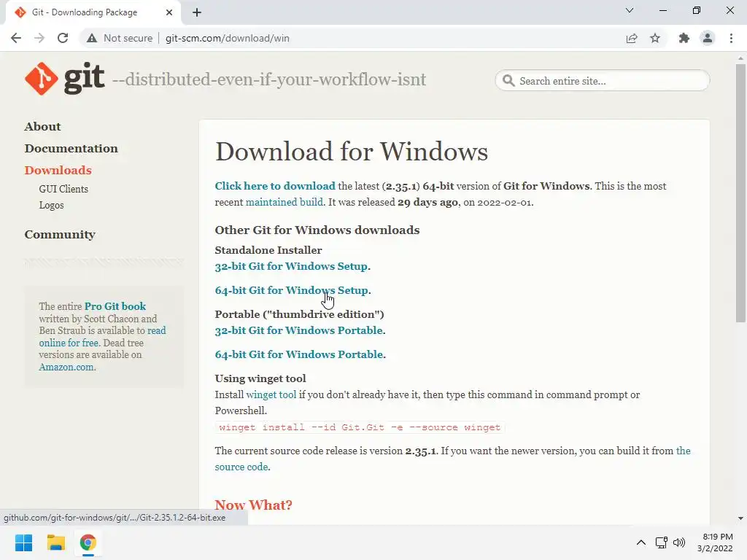The height and width of the screenshot is (560, 747).
Task: Click the 'Download for Windows' heading
Action: 352,152
